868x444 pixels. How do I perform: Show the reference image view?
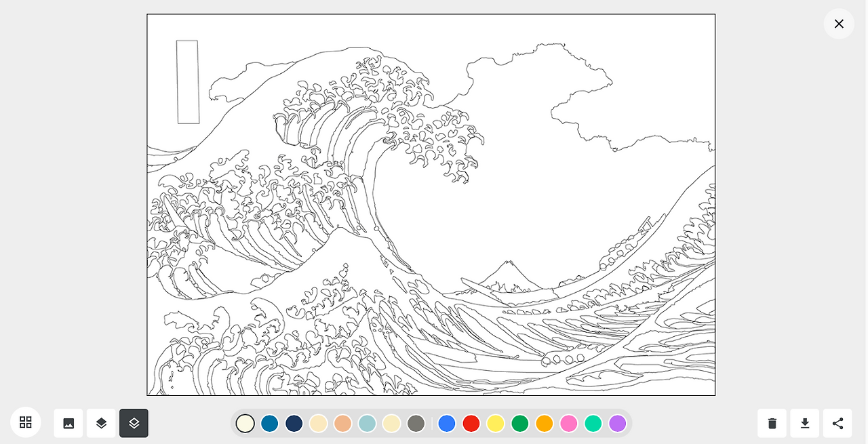click(68, 422)
